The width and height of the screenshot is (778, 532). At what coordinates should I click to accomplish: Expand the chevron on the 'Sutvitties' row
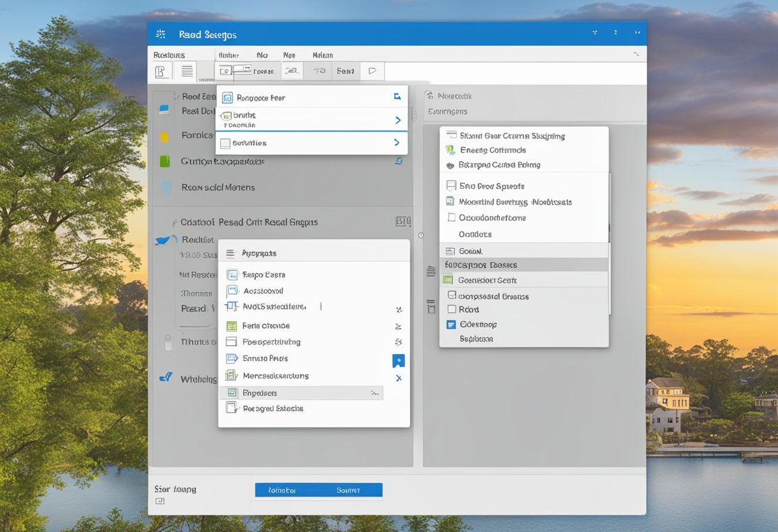coord(397,143)
